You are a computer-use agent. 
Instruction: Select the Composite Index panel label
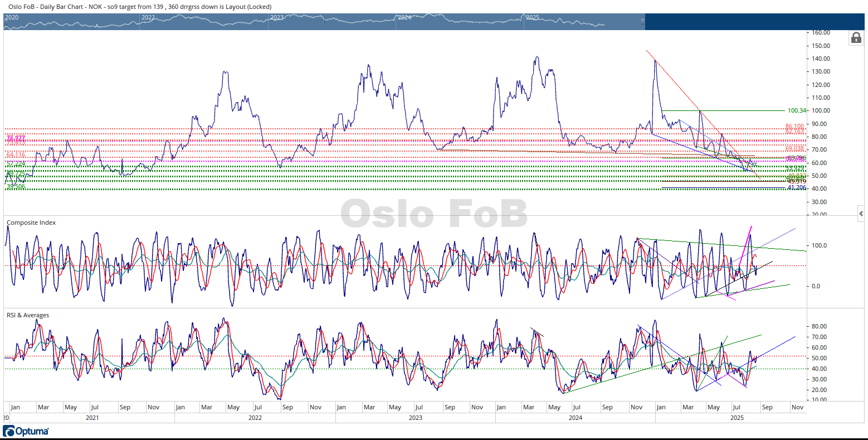coord(31,223)
